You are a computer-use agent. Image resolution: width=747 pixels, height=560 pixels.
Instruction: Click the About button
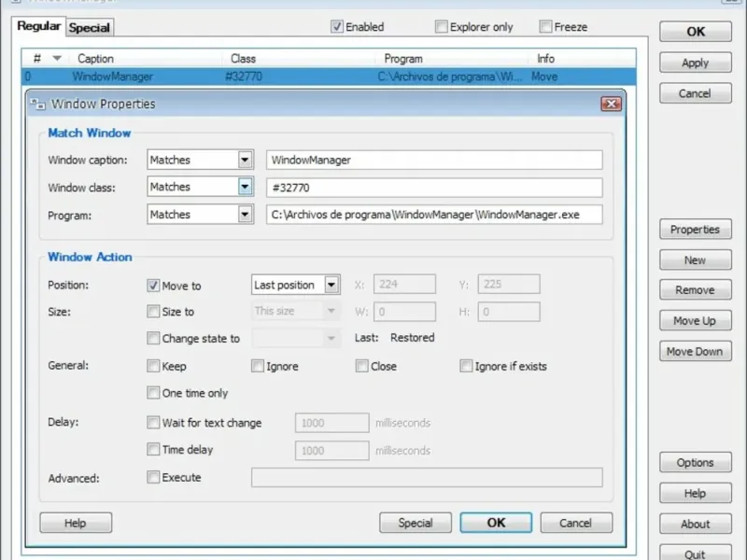[696, 524]
